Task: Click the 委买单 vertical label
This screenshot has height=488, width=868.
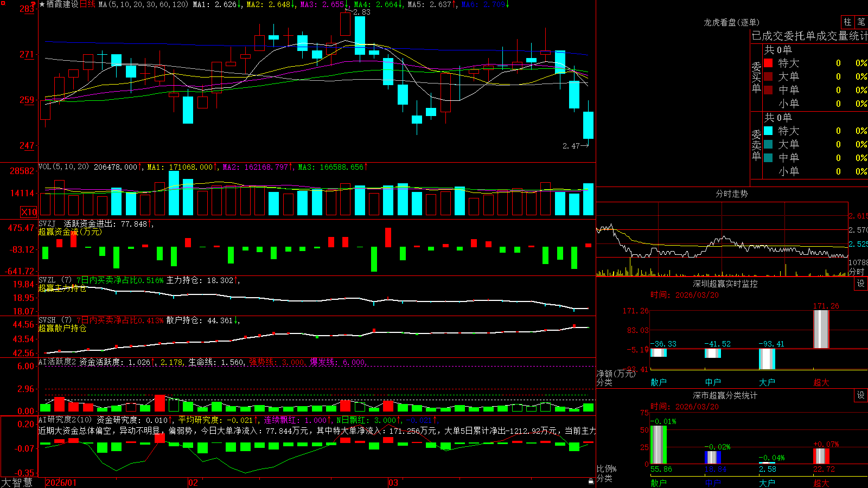Action: pos(756,77)
